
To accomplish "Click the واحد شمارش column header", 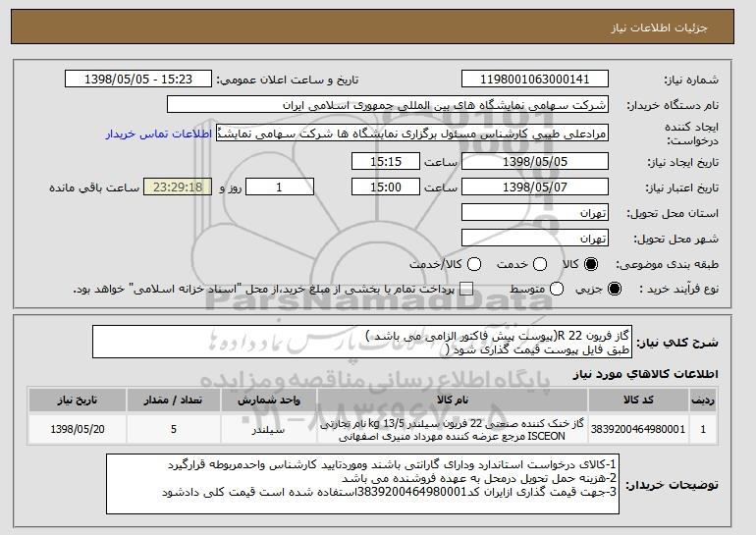I will click(x=269, y=401).
